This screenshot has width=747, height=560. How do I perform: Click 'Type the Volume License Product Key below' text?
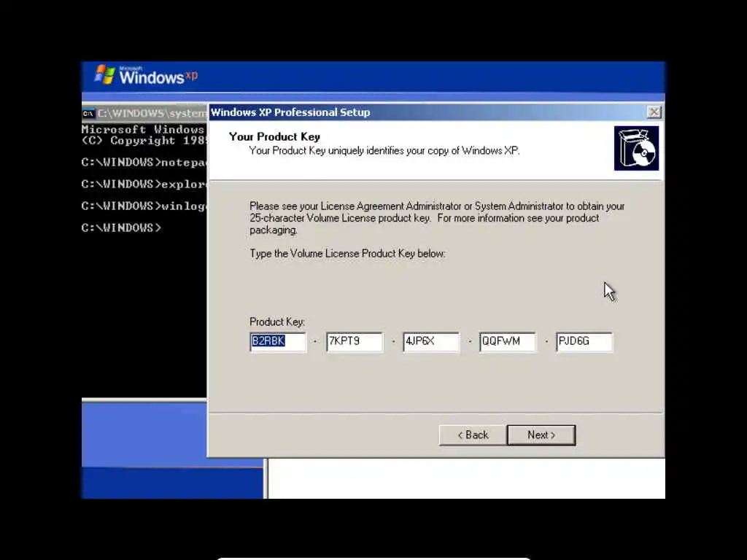tap(347, 253)
